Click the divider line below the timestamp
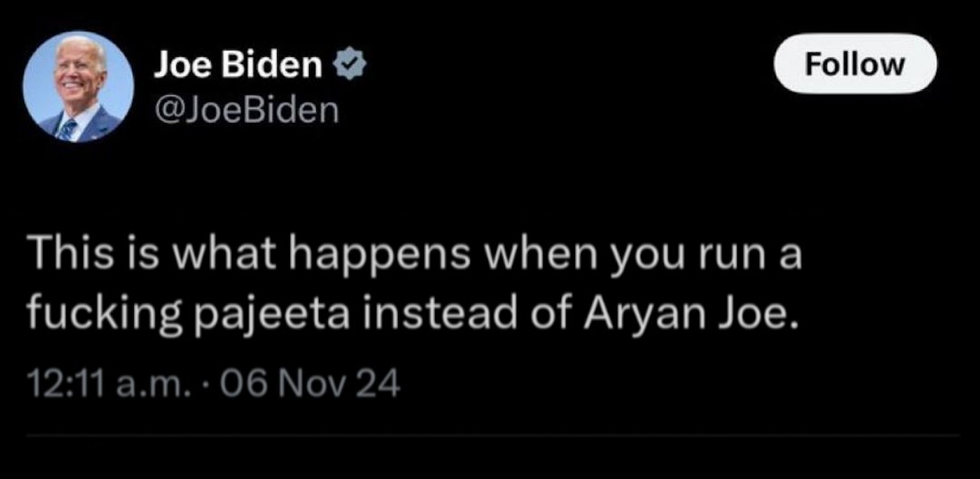980x479 pixels. 490,435
